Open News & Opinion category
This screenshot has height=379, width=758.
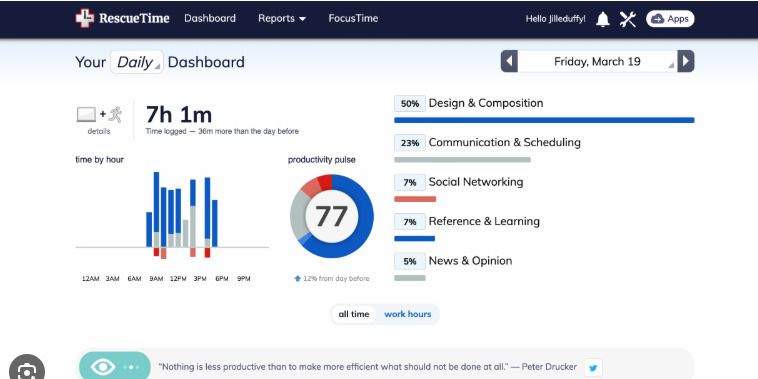pyautogui.click(x=470, y=261)
